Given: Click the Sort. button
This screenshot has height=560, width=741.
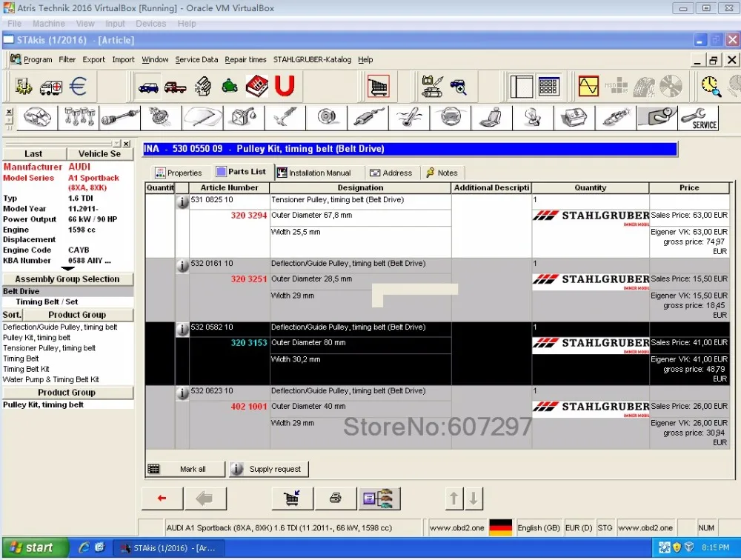Looking at the screenshot, I should point(13,315).
